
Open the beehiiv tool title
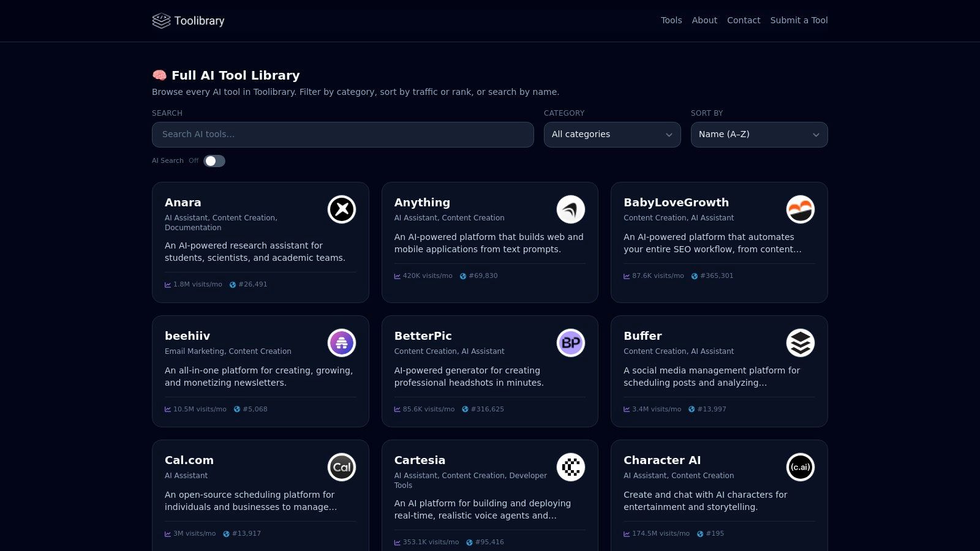(187, 336)
